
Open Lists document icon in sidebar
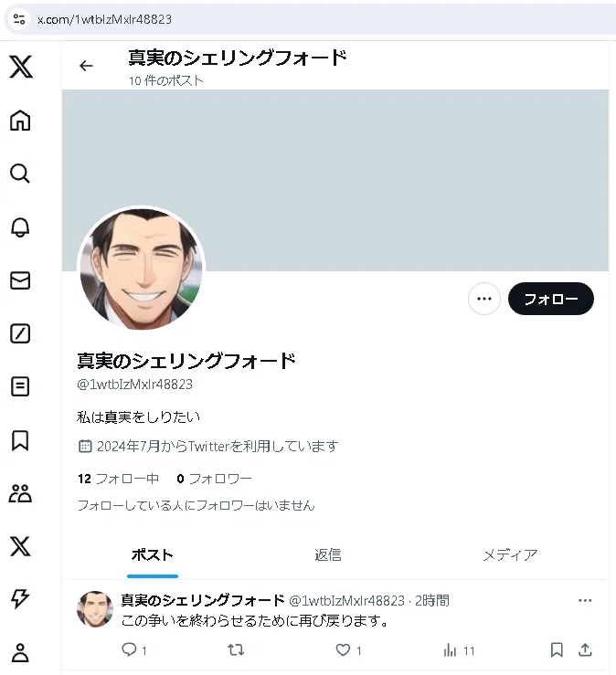(x=20, y=386)
